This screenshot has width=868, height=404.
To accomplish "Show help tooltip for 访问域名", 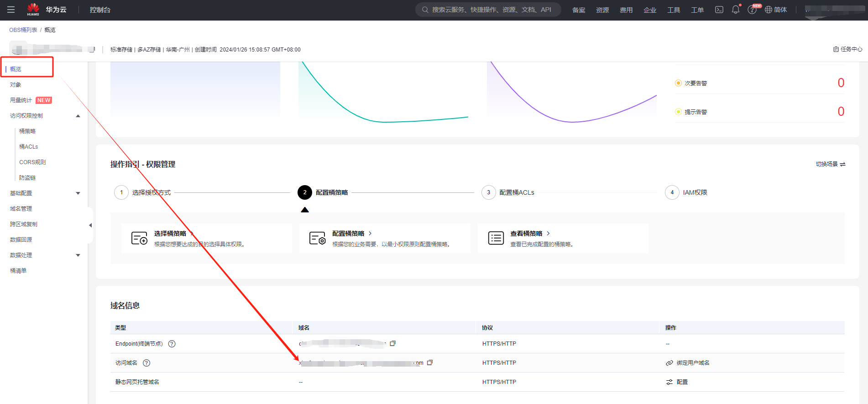I will (x=146, y=363).
